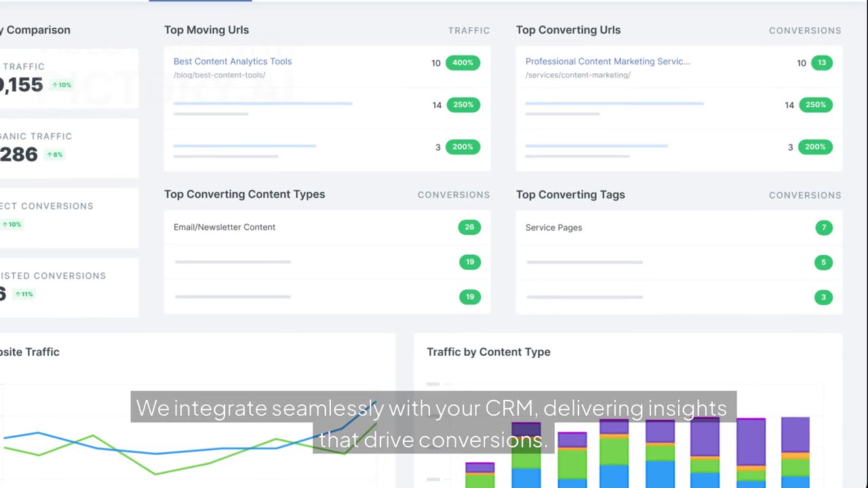Click the Top Moving Urls heading
Image resolution: width=868 pixels, height=488 pixels.
point(206,30)
